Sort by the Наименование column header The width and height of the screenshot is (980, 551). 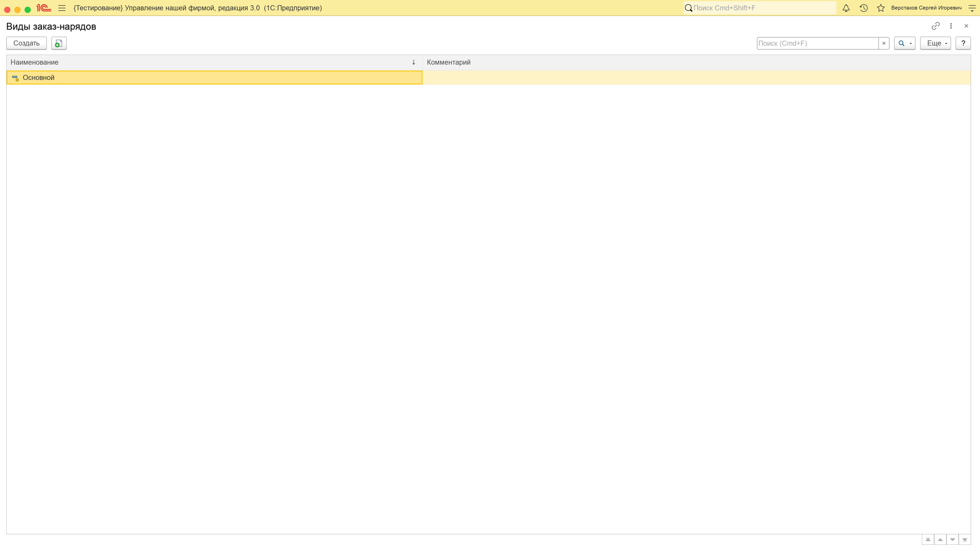pos(214,62)
